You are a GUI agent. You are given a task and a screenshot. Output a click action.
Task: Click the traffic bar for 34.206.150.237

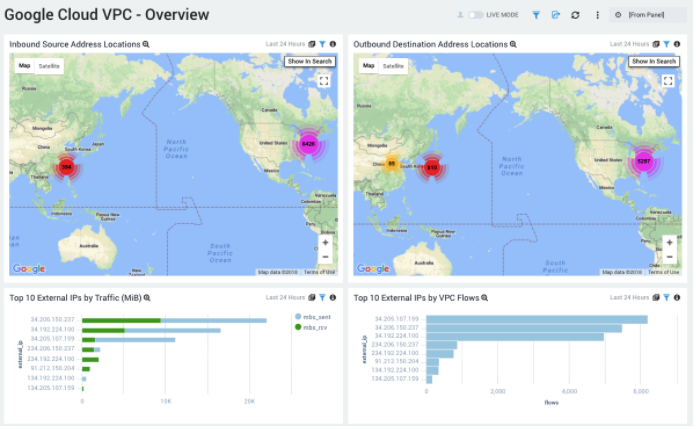[x=174, y=320]
